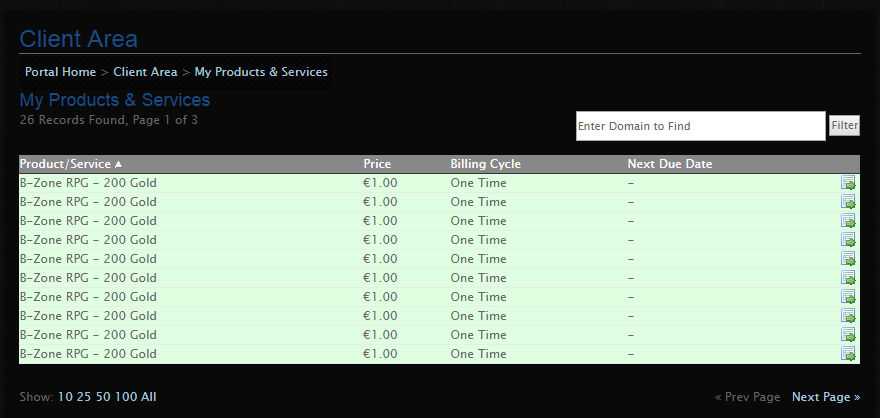Go to Next Page

pos(826,397)
